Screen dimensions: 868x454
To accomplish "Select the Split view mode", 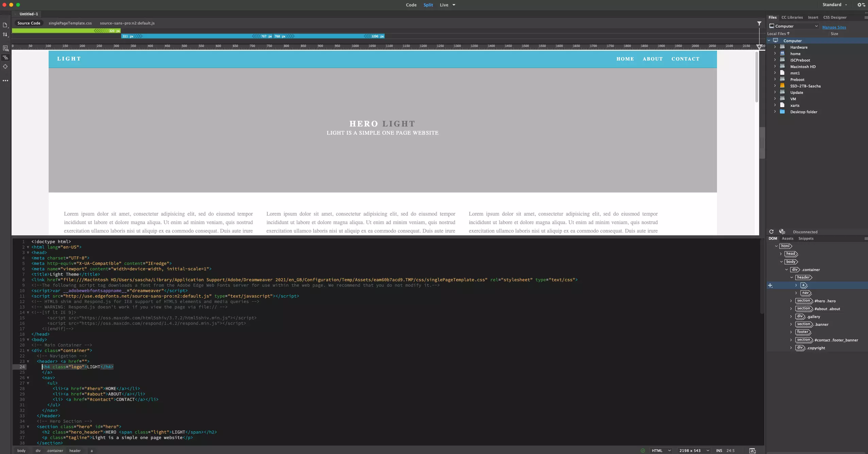I will click(x=428, y=5).
